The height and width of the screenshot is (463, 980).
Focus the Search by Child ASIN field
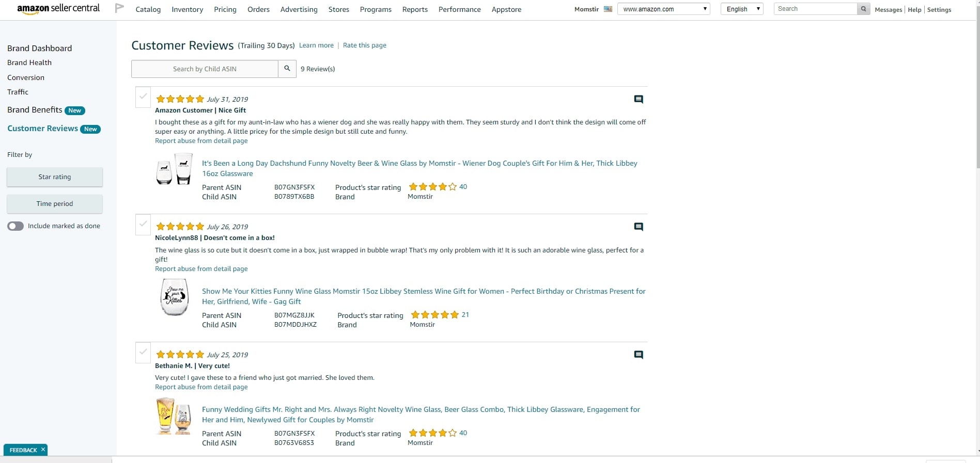click(205, 69)
